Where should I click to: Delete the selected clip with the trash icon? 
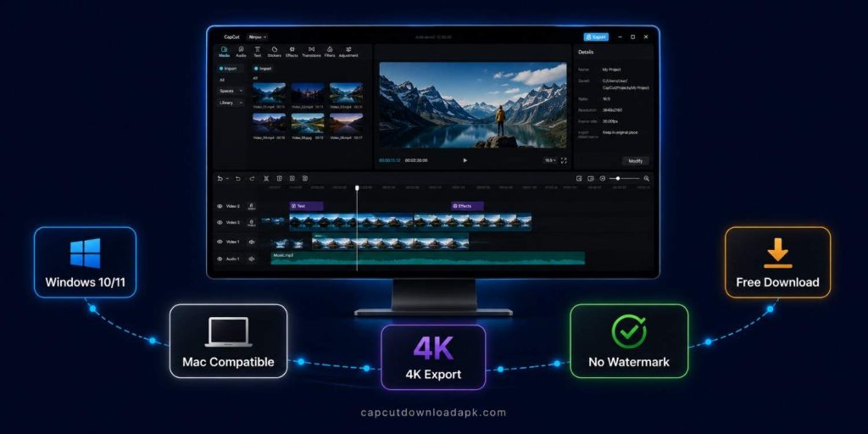[x=279, y=179]
